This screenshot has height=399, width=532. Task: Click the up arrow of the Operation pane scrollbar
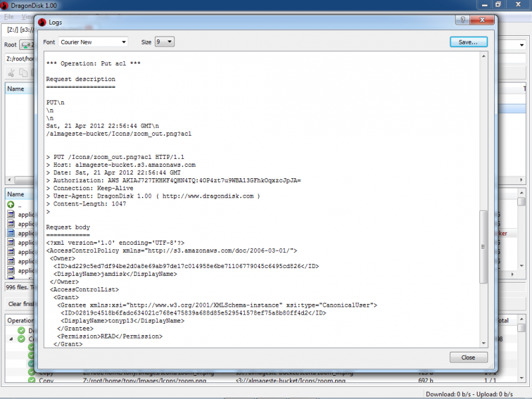coord(521,319)
